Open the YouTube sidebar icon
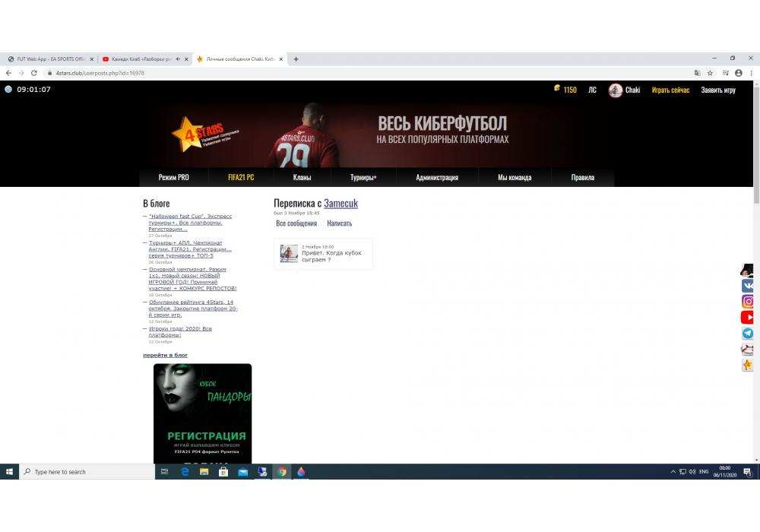The image size is (760, 532). click(x=748, y=318)
